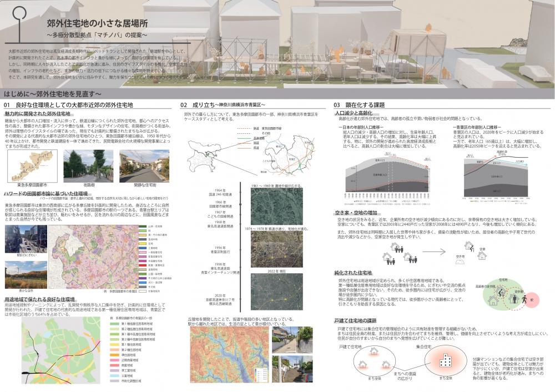Click the apartment building icon under 集合住宅

click(445, 361)
